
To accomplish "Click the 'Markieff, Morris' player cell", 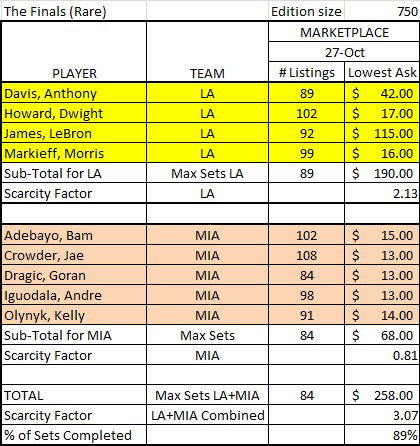I will 74,153.
